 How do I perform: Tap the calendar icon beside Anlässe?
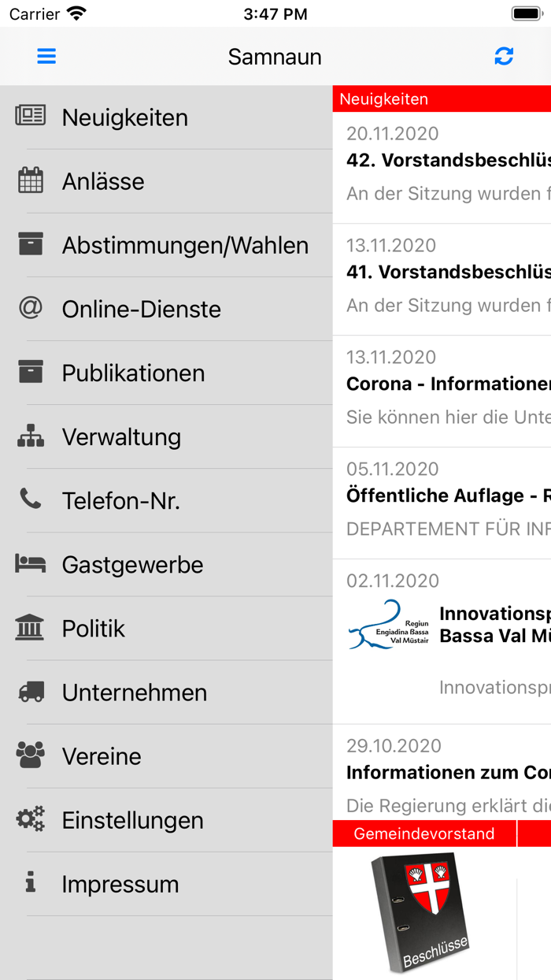pos(31,180)
